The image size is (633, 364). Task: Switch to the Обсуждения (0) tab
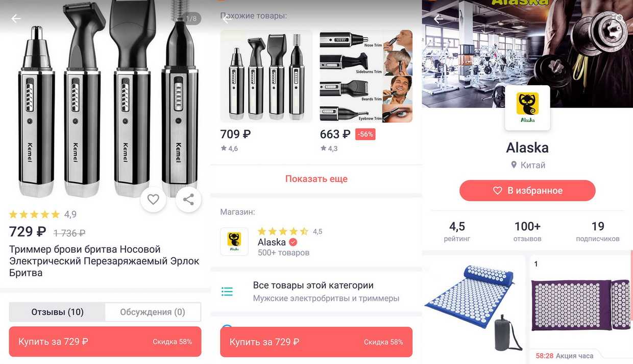[153, 312]
